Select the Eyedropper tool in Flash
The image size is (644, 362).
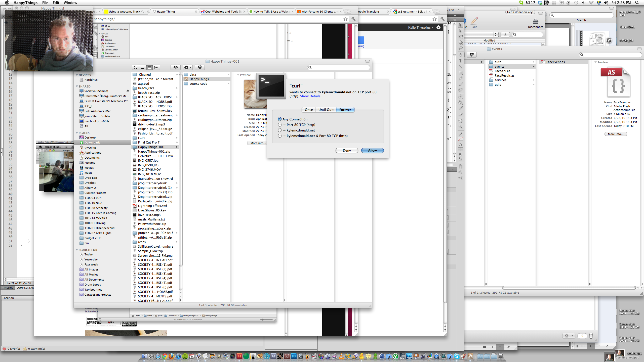(x=460, y=108)
